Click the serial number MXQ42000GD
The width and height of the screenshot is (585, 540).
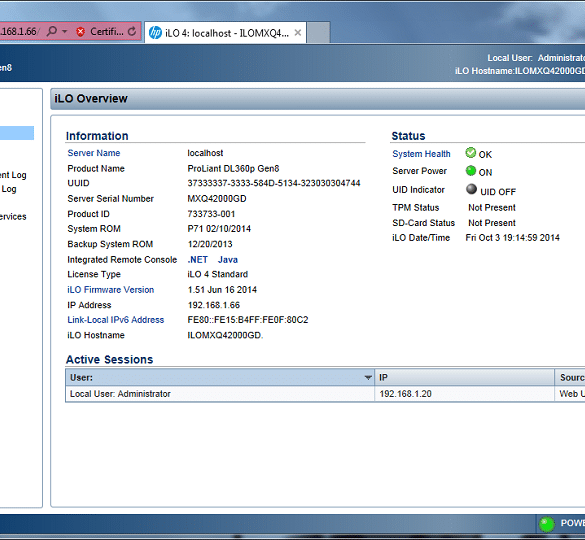coord(217,199)
